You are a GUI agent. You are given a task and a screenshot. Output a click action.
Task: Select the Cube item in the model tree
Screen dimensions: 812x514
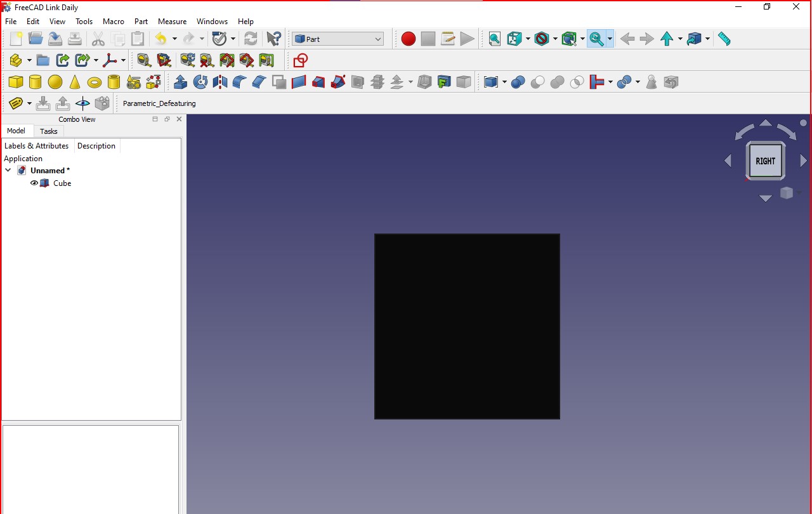62,183
